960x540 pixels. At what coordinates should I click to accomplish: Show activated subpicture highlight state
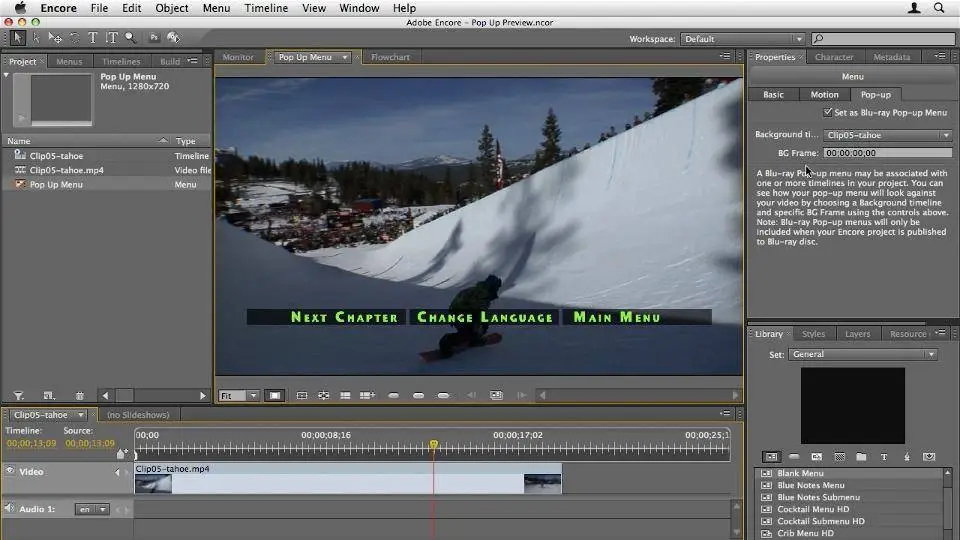click(x=443, y=396)
